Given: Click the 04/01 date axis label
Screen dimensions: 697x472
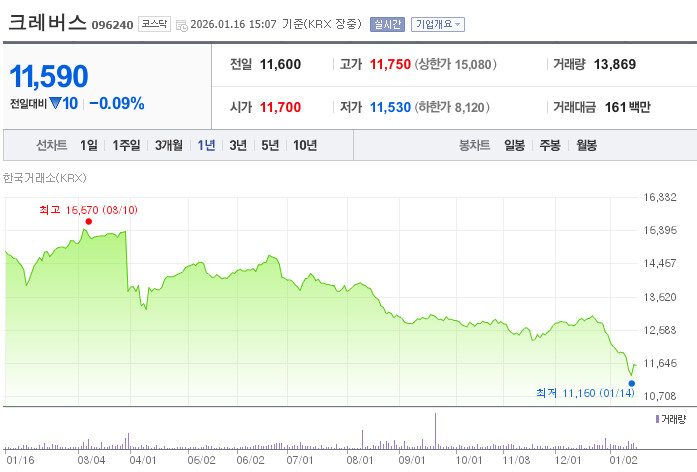Looking at the screenshot, I should point(143,460).
